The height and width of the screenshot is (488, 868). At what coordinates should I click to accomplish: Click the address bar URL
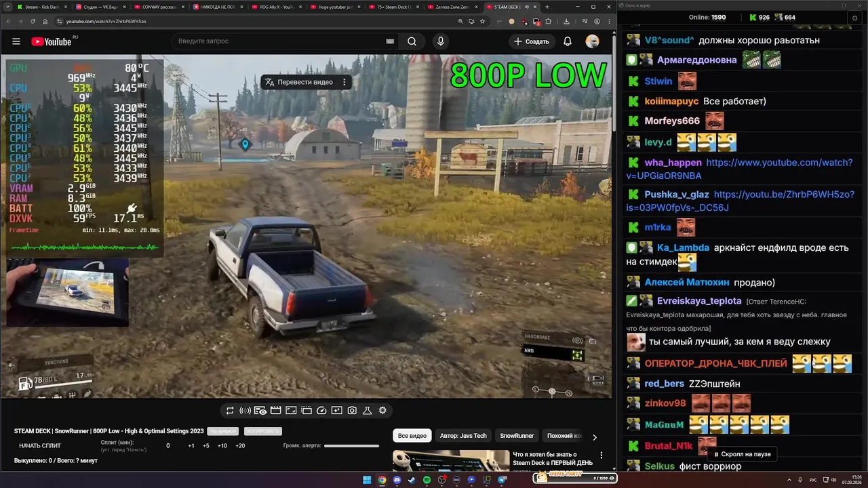pyautogui.click(x=105, y=21)
